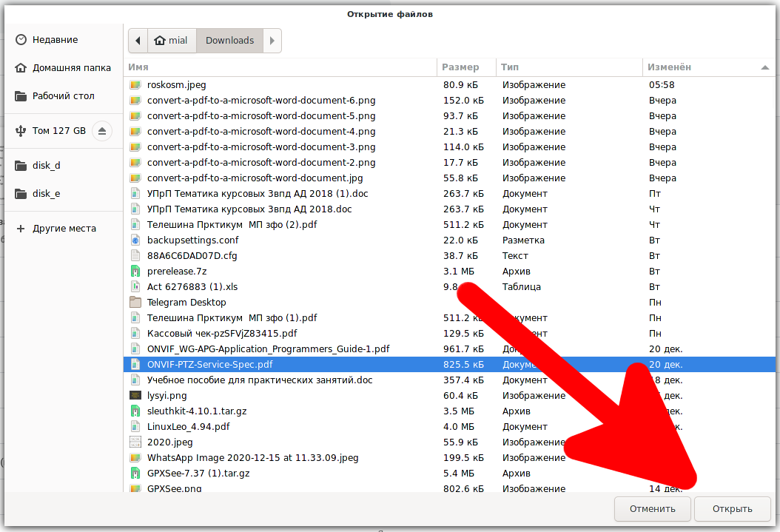
Task: Click the Telegram Desktop folder icon
Action: (x=135, y=303)
